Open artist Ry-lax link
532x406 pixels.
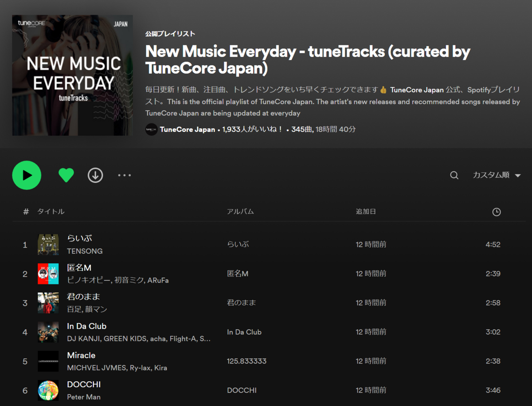pos(140,368)
